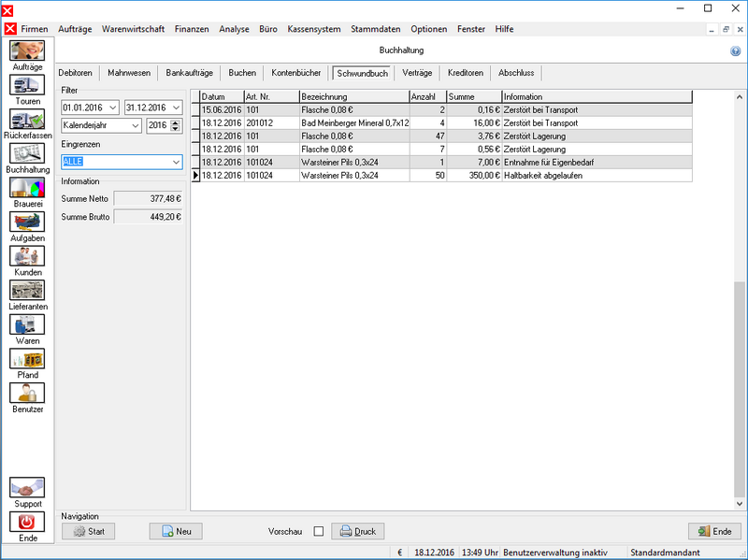Expand the Eingrenzen ALLE dropdown

click(176, 162)
